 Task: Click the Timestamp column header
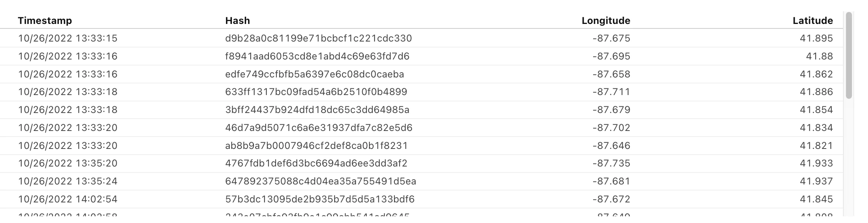[x=45, y=21]
